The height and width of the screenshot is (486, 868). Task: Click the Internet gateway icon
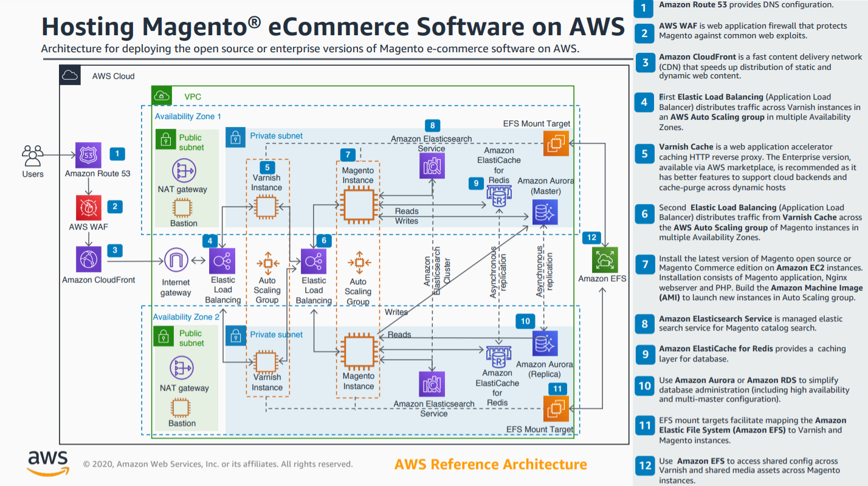point(176,261)
